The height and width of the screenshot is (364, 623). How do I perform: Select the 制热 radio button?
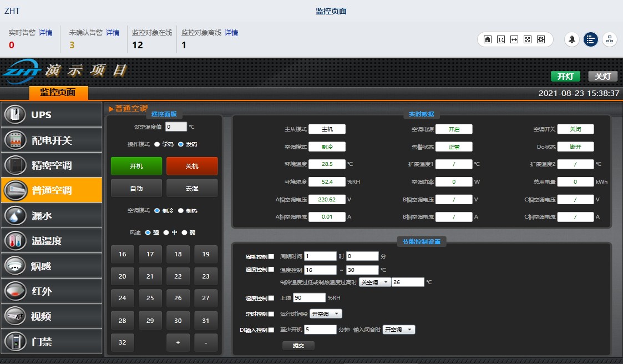pyautogui.click(x=181, y=211)
